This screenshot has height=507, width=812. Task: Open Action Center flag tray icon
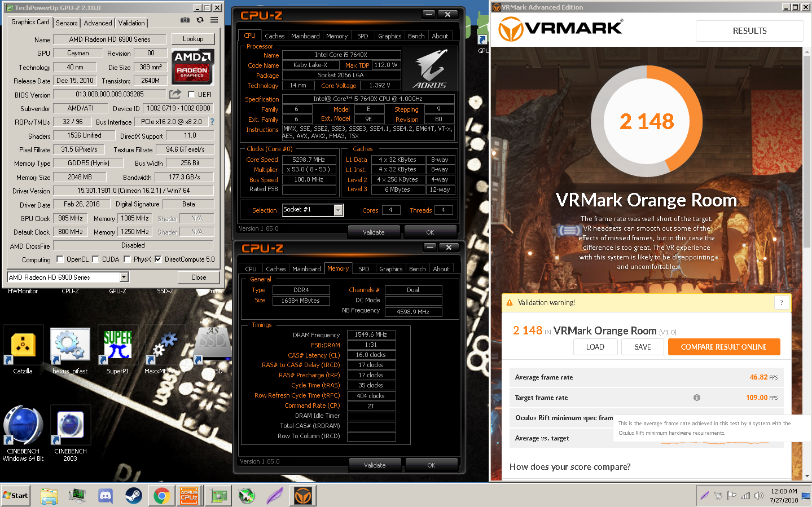pyautogui.click(x=732, y=496)
